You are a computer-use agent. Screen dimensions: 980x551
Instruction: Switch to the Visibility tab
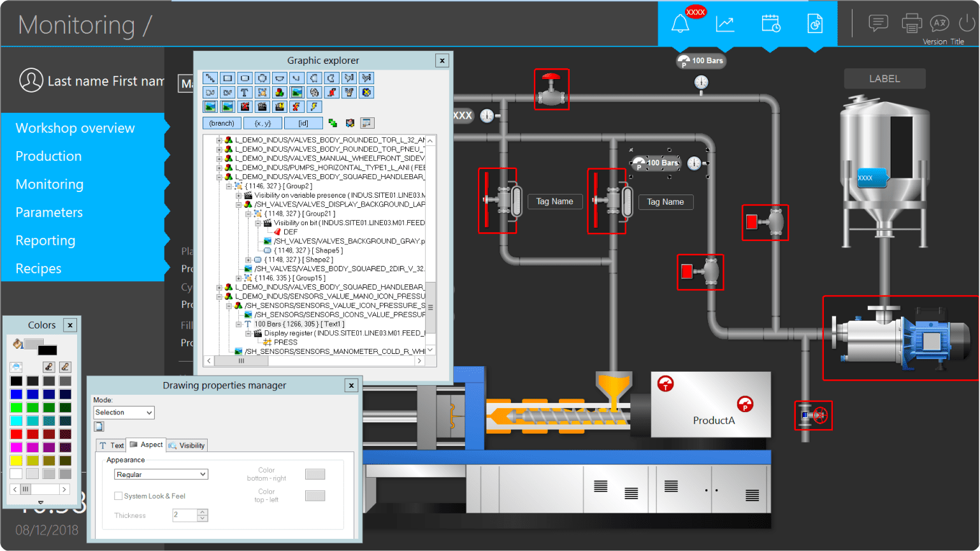coord(187,445)
